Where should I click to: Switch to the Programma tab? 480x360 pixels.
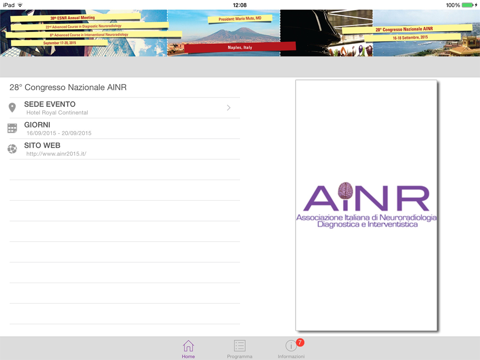point(239,349)
